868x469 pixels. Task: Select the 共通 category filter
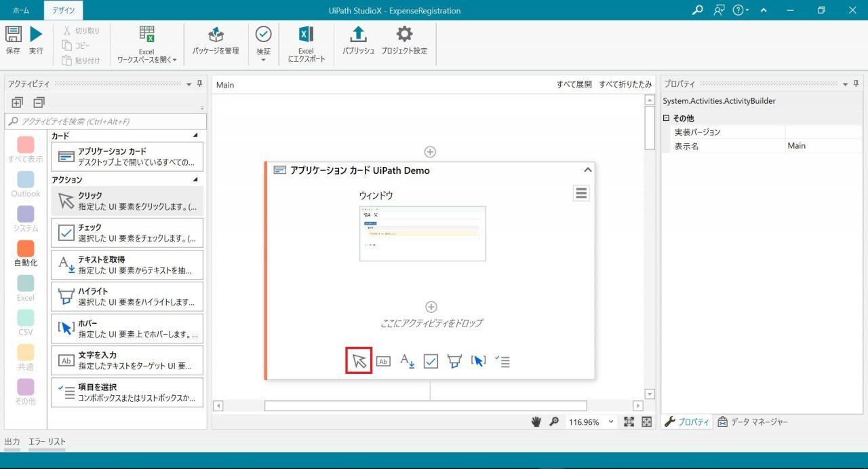pos(25,358)
